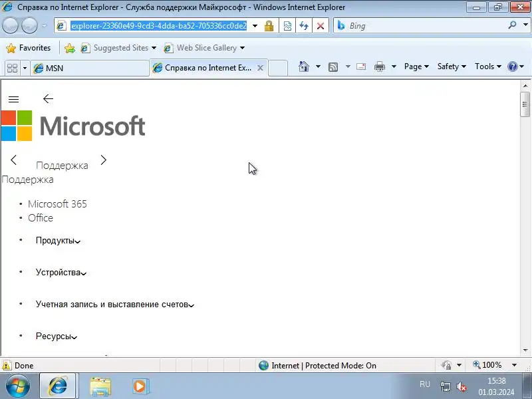Click the network tray icon
This screenshot has height=399, width=532.
[445, 386]
